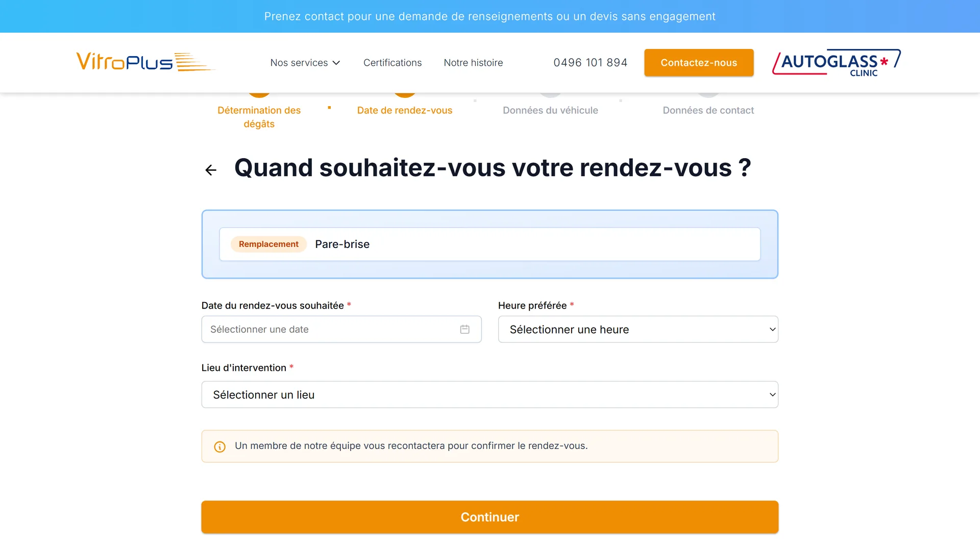
Task: Open the calendar icon in date field
Action: [x=464, y=330]
